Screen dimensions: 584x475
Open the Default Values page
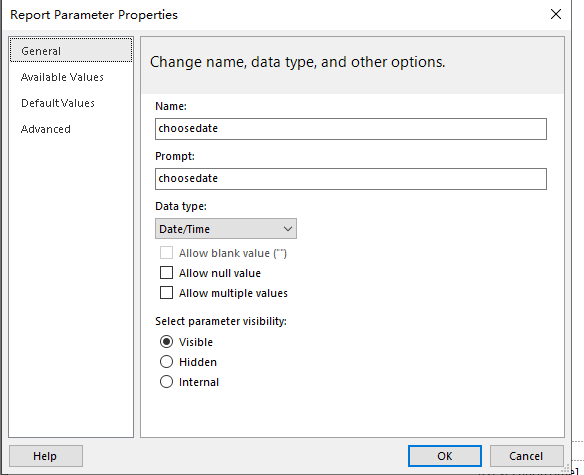click(58, 103)
